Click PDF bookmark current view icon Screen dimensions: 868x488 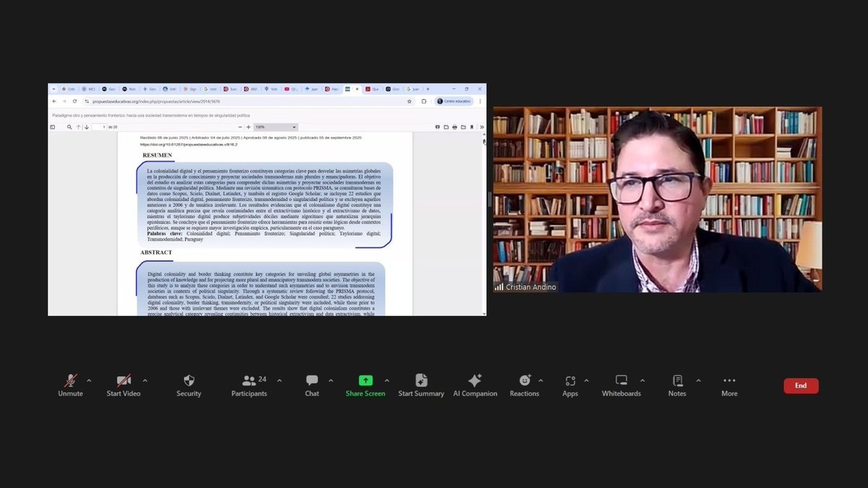point(472,127)
